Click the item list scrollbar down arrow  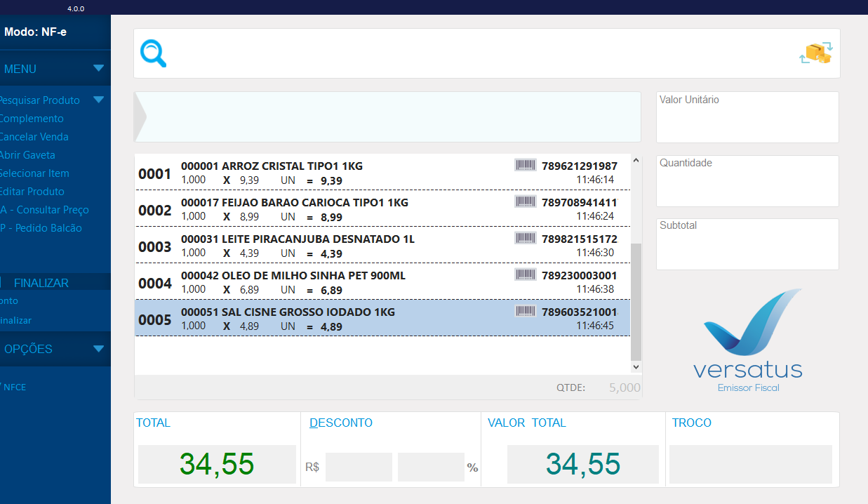coord(636,366)
